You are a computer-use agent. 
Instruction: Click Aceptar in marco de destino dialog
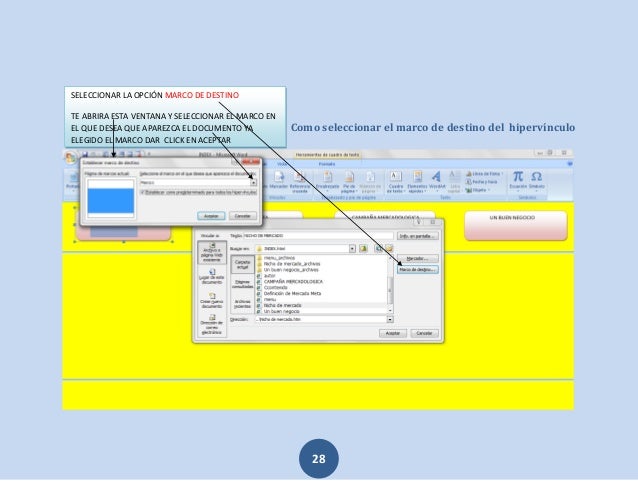click(211, 216)
